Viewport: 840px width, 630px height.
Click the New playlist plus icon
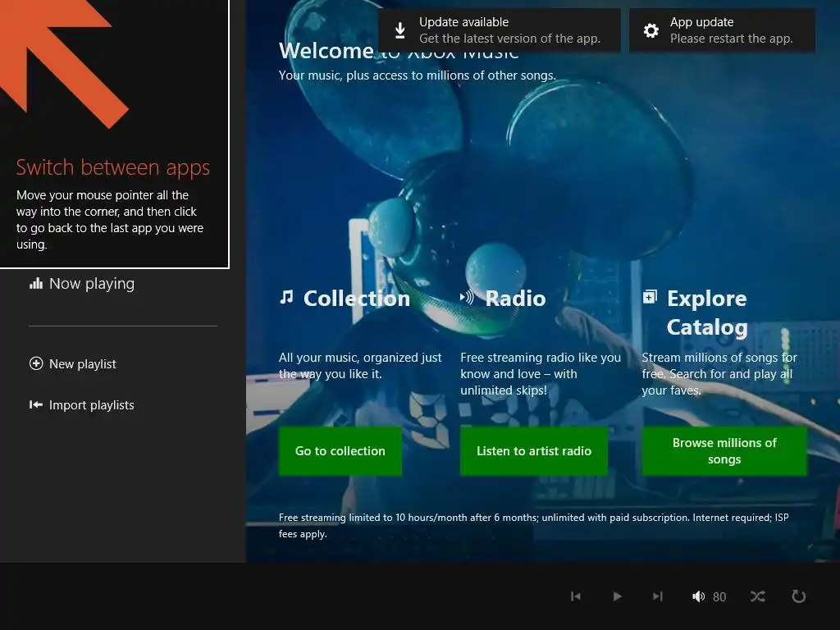(x=36, y=363)
